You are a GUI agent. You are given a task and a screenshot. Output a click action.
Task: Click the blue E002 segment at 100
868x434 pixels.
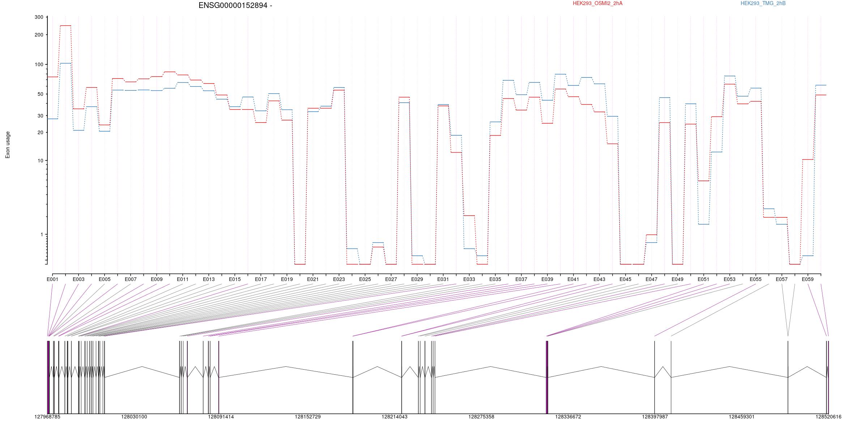tap(65, 63)
